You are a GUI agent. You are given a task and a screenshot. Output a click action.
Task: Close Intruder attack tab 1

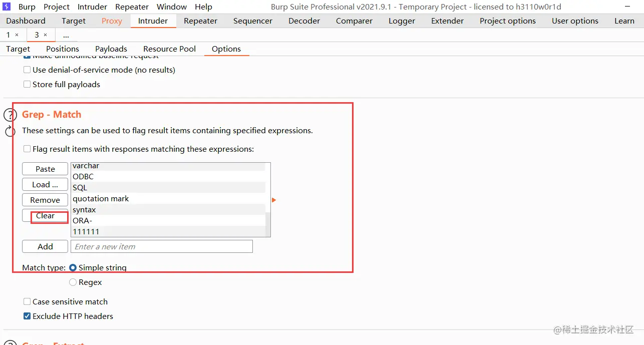(x=17, y=35)
